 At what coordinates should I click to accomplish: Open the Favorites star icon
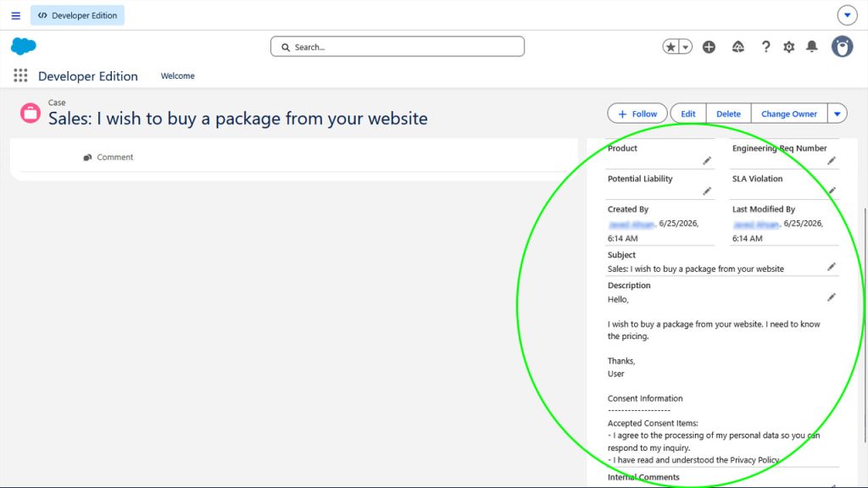tap(670, 47)
